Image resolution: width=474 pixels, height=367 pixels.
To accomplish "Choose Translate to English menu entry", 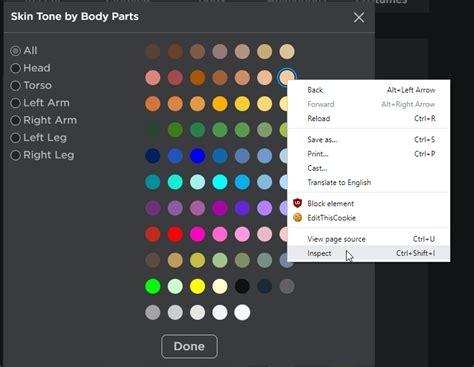I will (369, 182).
